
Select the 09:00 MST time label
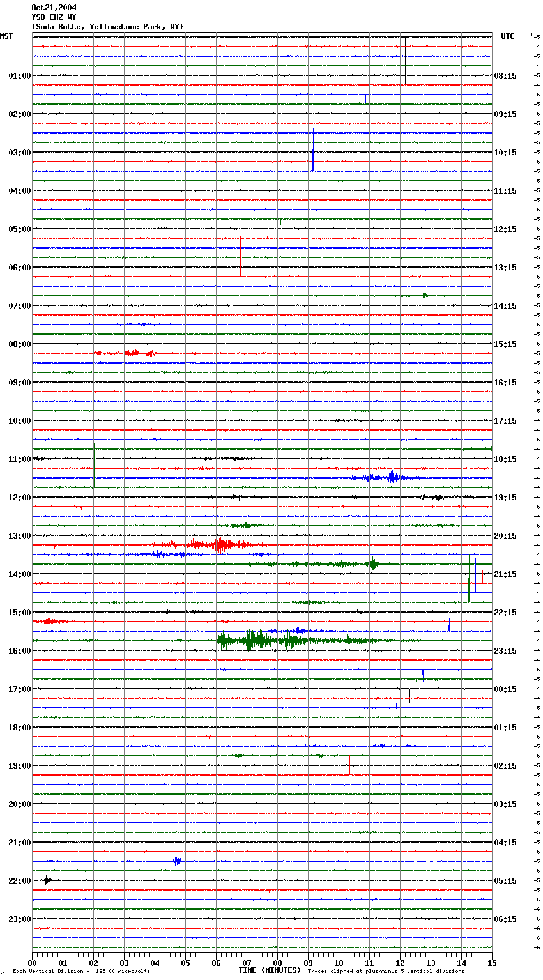pos(20,383)
